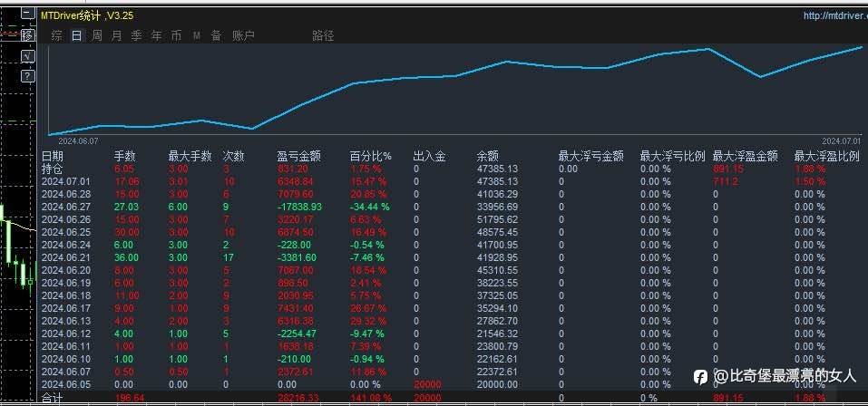Select the 2024.06.05 date row

pyautogui.click(x=66, y=385)
